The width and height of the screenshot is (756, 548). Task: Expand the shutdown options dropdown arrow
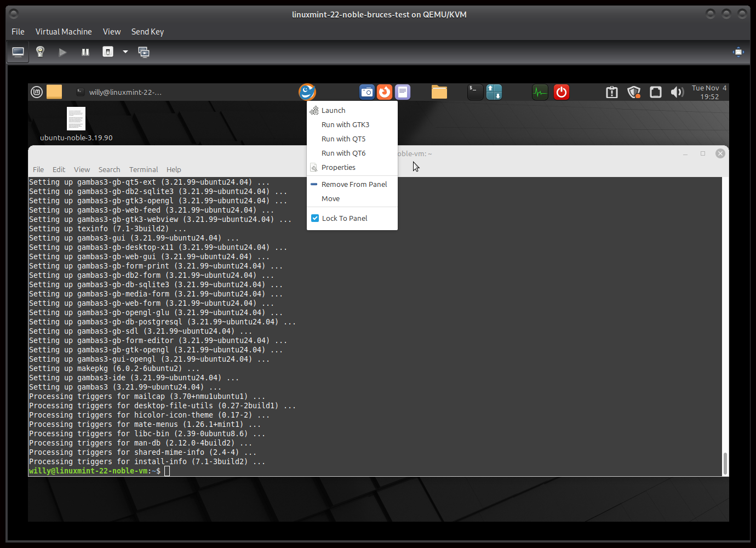(x=125, y=52)
